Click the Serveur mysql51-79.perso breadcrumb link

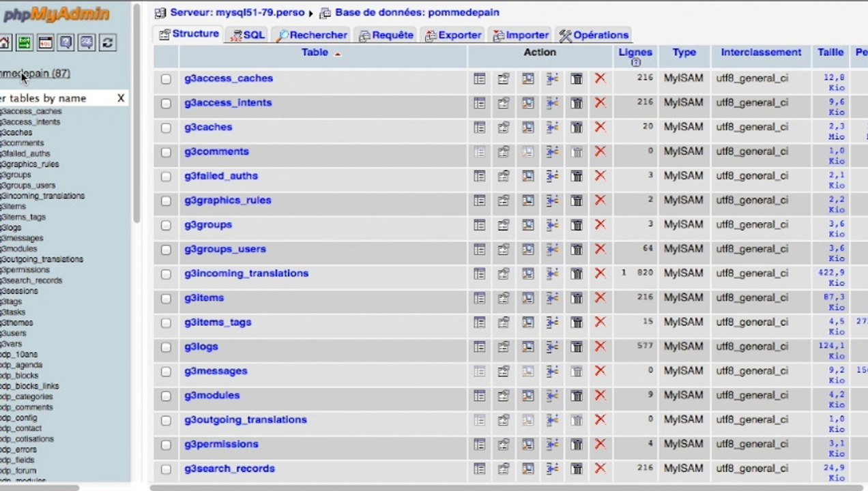point(237,12)
